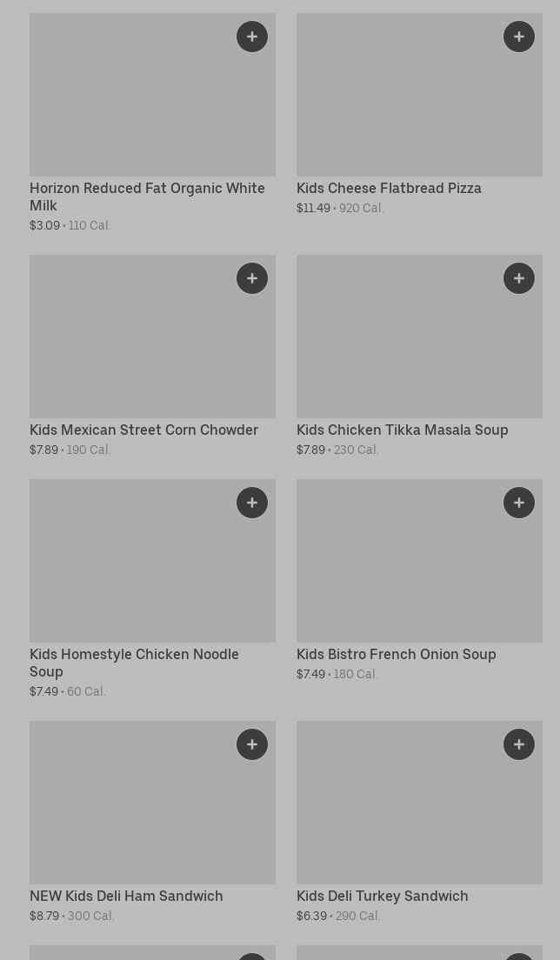Add Kids Bistro French Onion Soup
This screenshot has width=560, height=960.
[519, 503]
